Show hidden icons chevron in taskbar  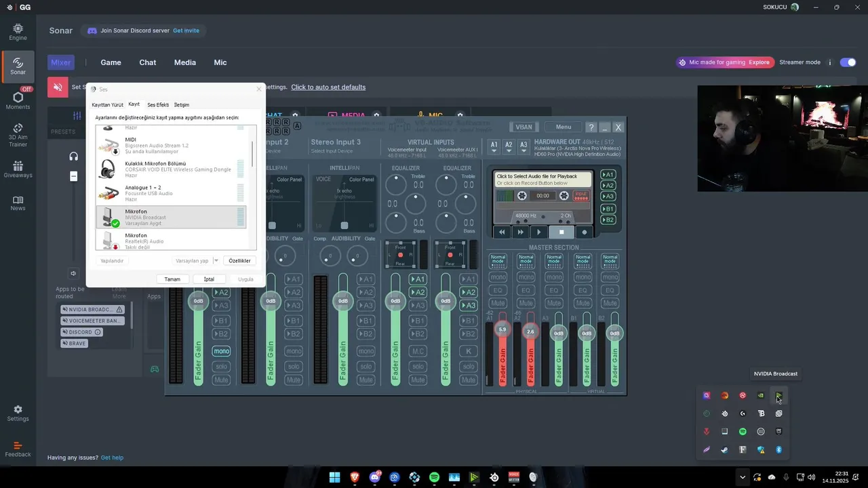[x=743, y=477]
